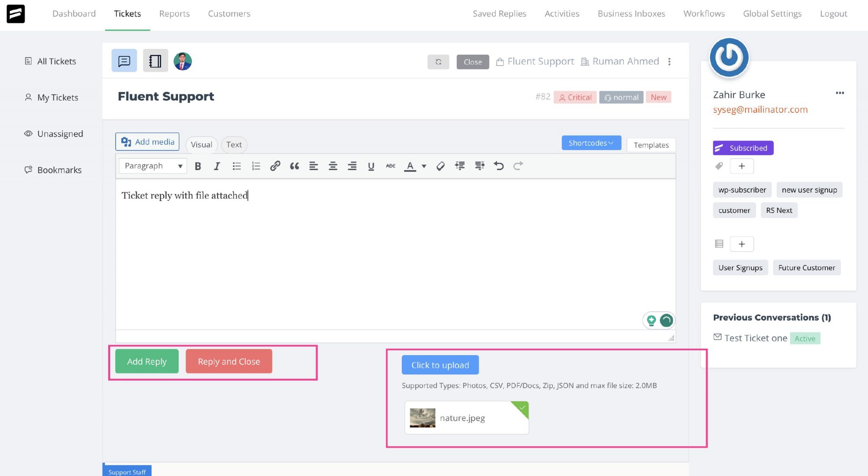The width and height of the screenshot is (868, 476).
Task: Create a bulleted list
Action: (236, 166)
